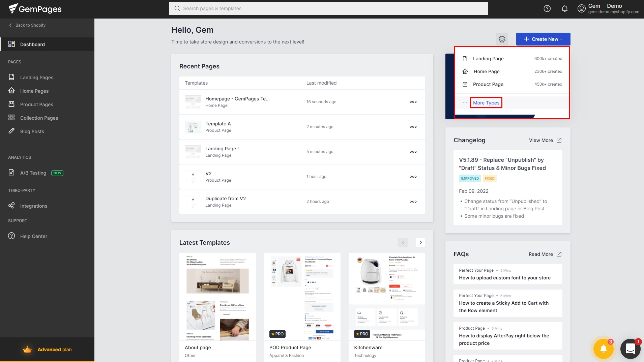Viewport: 644px width, 362px height.
Task: Click the A/B Testing icon in sidebar
Action: 11,173
